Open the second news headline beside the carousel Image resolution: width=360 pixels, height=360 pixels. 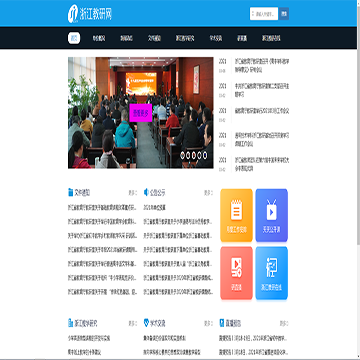tap(262, 90)
